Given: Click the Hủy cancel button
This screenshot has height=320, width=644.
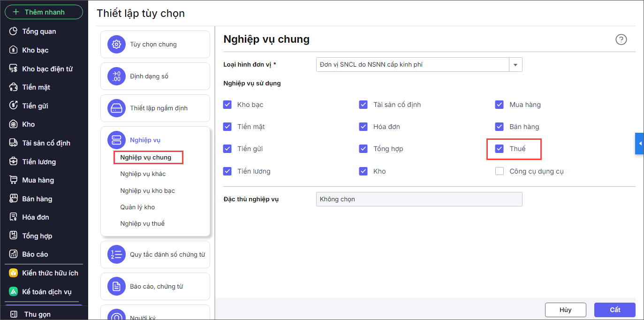Looking at the screenshot, I should click(565, 310).
